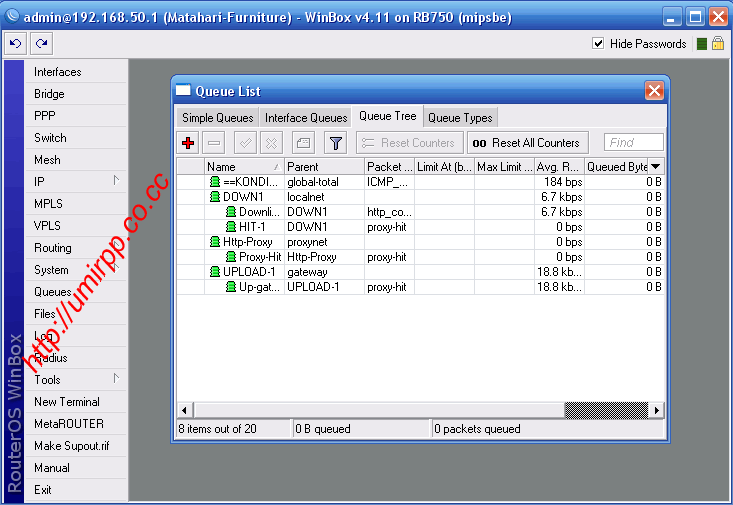Image resolution: width=733 pixels, height=505 pixels.
Task: Select the global-total parent cell
Action: 324,181
